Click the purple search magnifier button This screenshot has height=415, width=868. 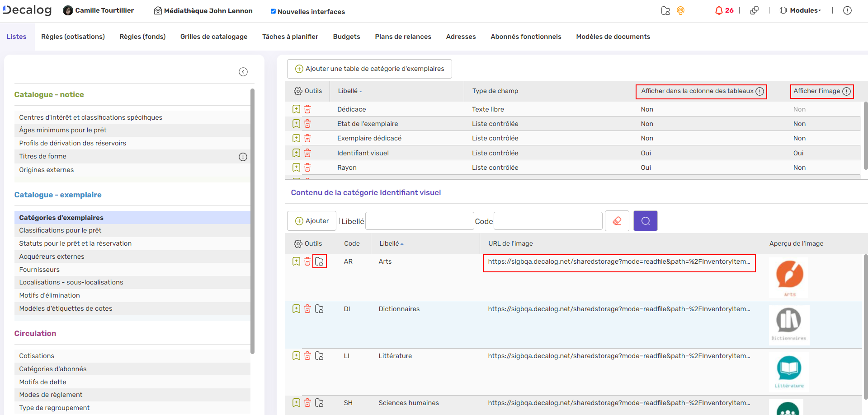pyautogui.click(x=645, y=221)
